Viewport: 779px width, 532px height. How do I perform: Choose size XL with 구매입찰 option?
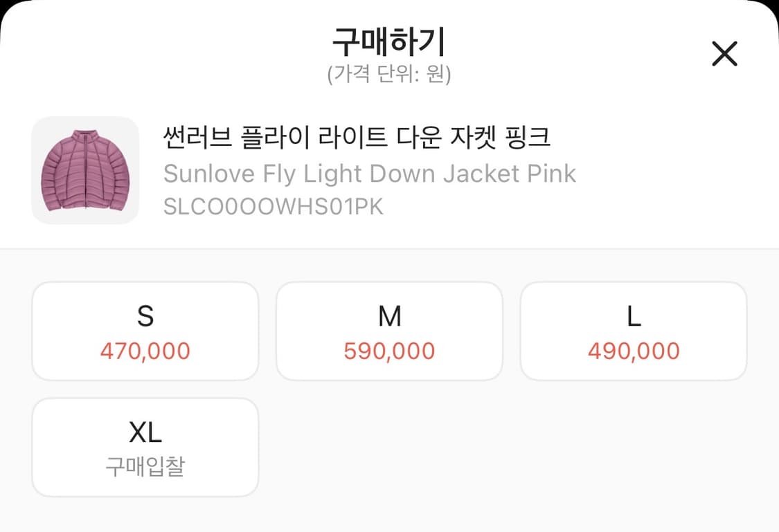(145, 447)
